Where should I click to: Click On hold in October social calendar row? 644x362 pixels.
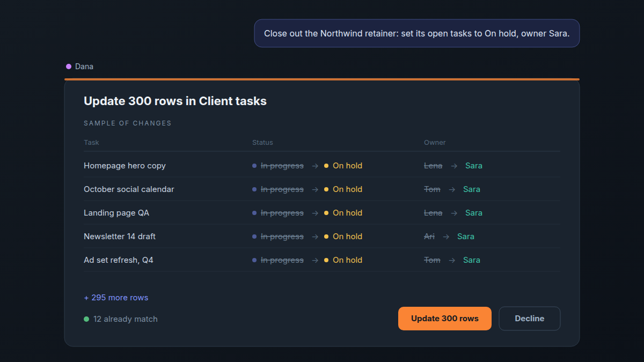click(x=343, y=189)
